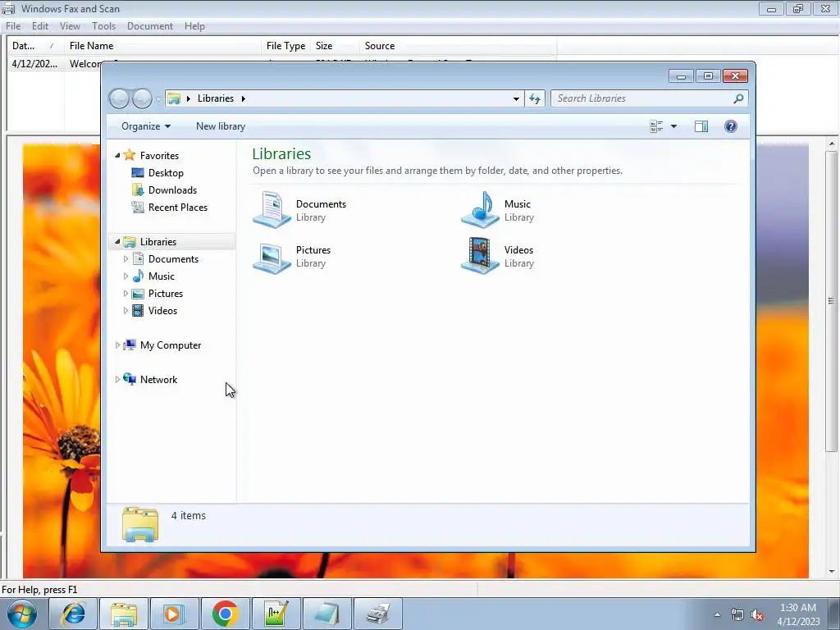
Task: Open the Document menu in Fax and Scan
Action: 150,26
